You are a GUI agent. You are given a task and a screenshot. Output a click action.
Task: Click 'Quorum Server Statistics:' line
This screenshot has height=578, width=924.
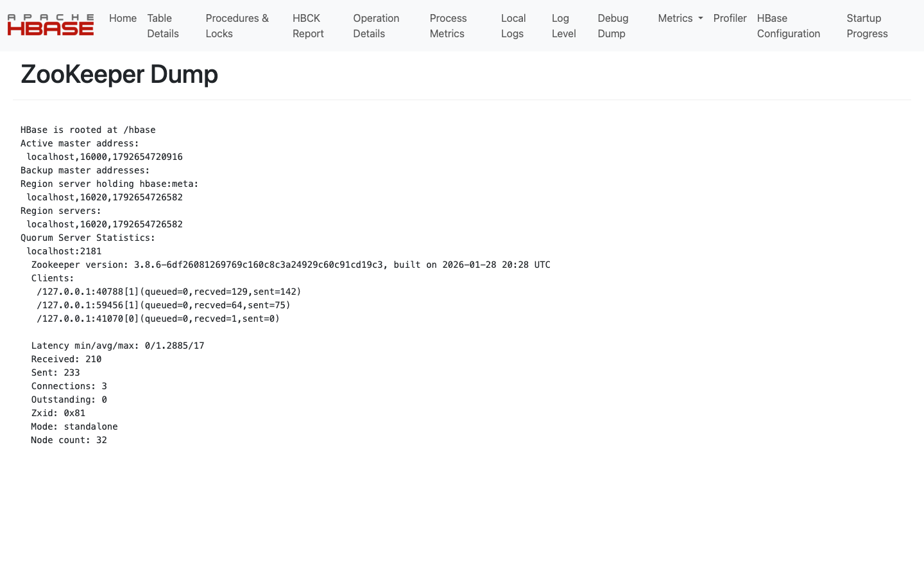pos(88,238)
